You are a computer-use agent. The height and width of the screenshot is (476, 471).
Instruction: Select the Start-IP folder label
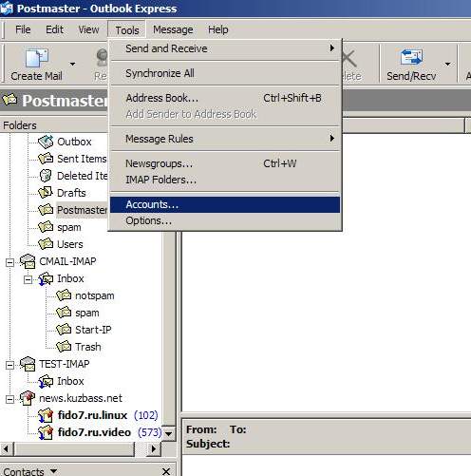(93, 330)
